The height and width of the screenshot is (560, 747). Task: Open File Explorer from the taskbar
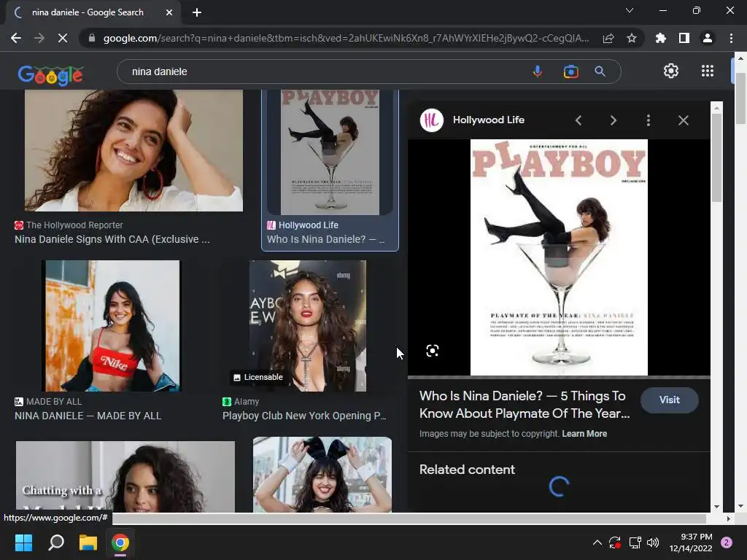click(88, 542)
